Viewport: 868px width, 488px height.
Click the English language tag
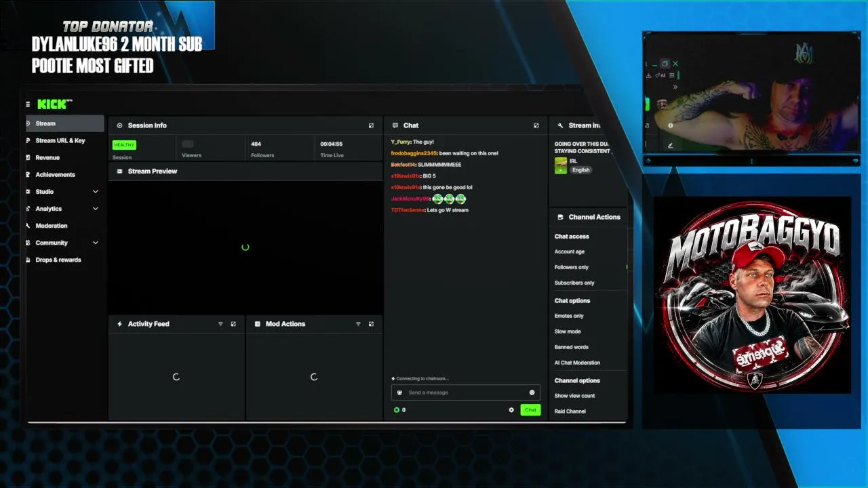pos(581,170)
